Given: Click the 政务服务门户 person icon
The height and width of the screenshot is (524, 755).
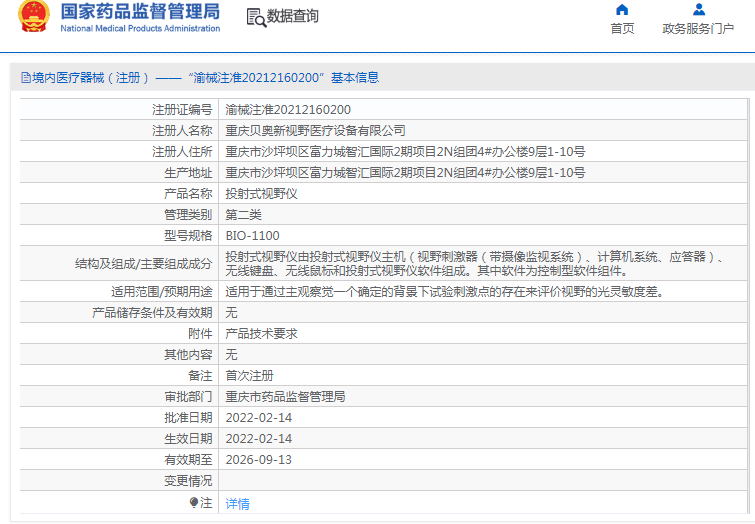Looking at the screenshot, I should pos(699,10).
